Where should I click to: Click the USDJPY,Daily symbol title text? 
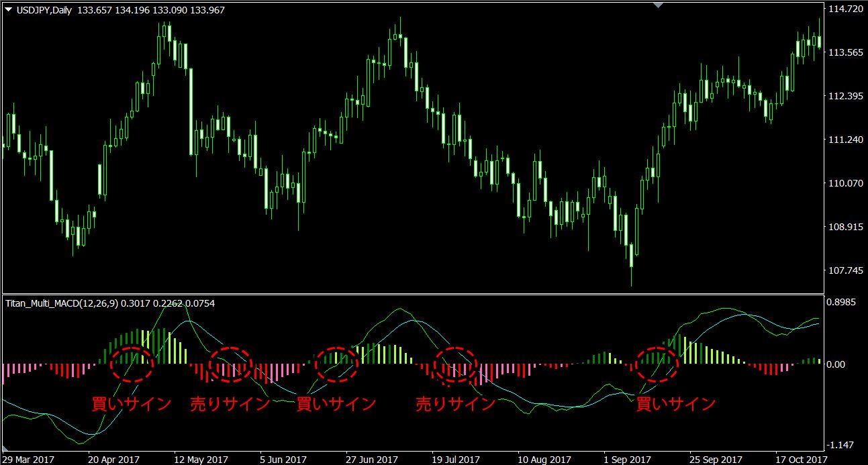tap(43, 10)
